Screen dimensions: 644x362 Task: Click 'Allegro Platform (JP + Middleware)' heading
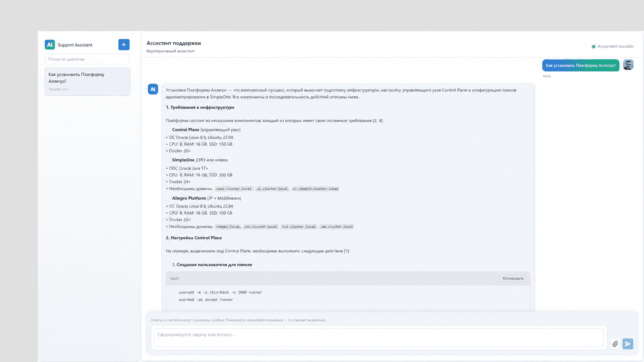coord(206,198)
